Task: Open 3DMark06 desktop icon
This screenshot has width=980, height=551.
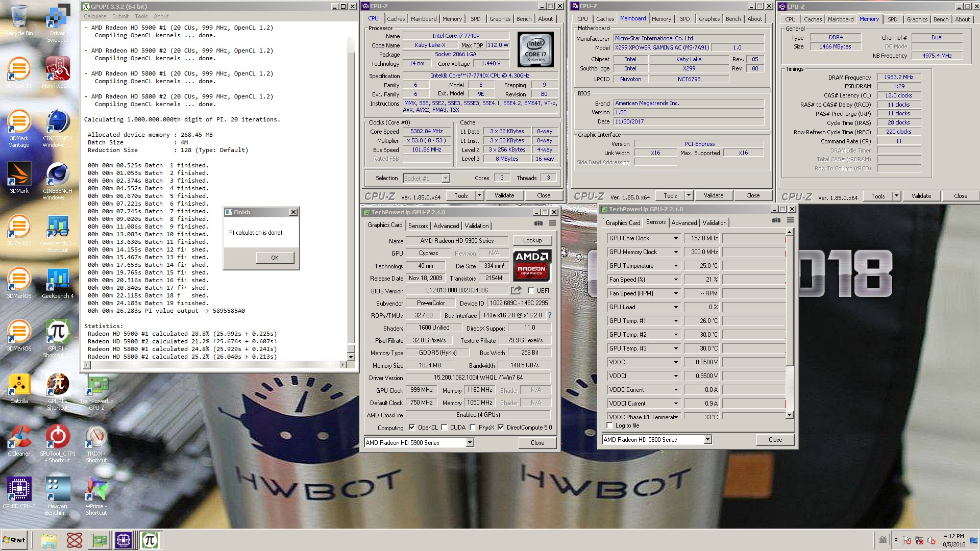Action: click(x=19, y=336)
